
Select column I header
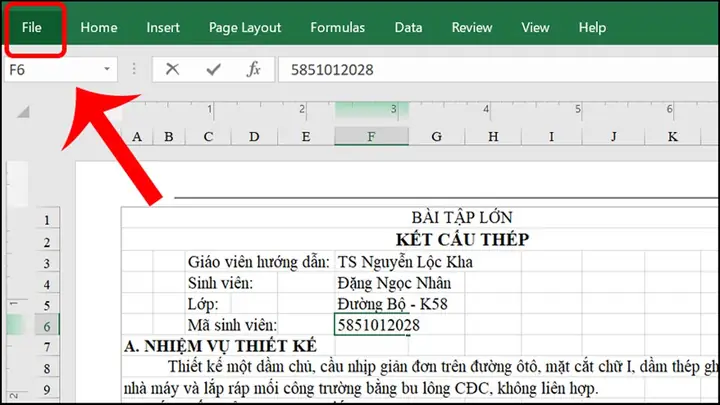coord(551,136)
